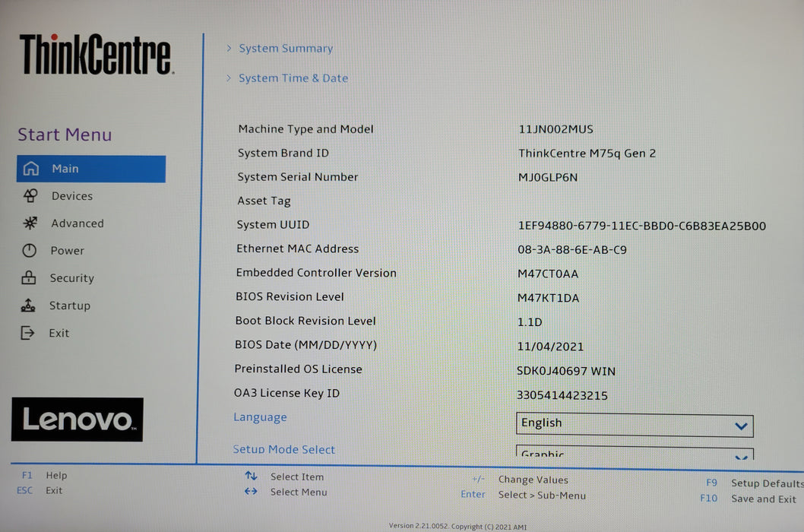Click the +/- Change Values hint
804x532 pixels.
pos(520,479)
